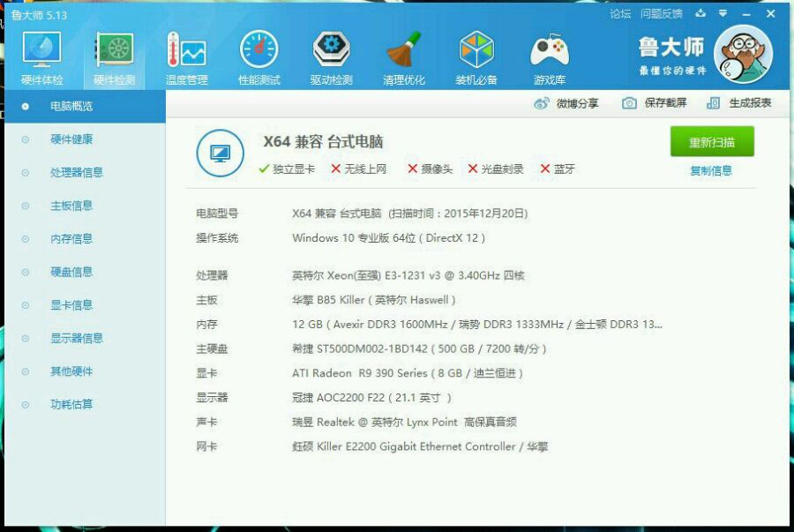Open 清理优化 cleanup broom icon
The height and width of the screenshot is (532, 794).
pos(403,57)
